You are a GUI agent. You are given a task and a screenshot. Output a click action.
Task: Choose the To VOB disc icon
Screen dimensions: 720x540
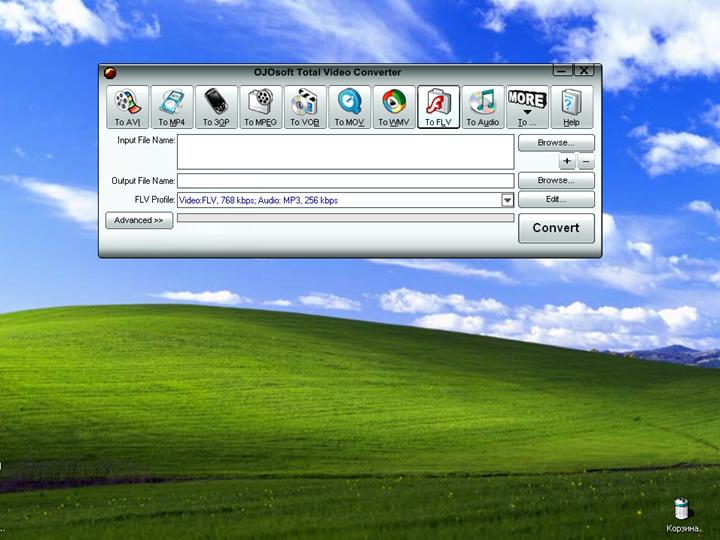[305, 107]
